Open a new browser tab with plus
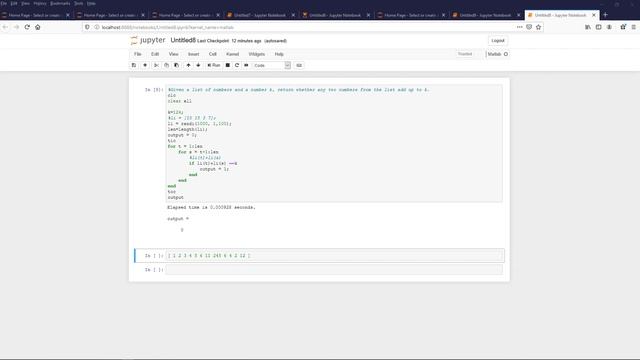640x360 pixels. [x=605, y=15]
